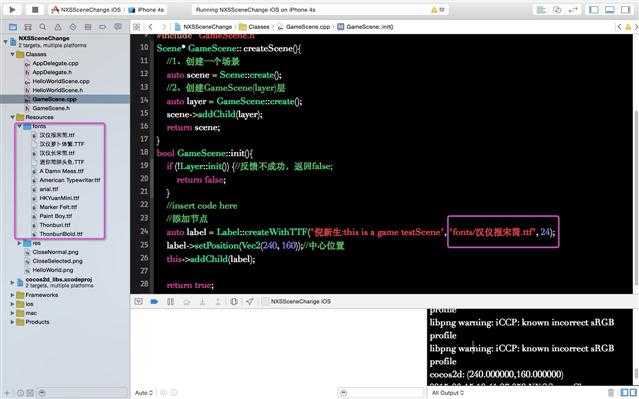639x399 pixels.
Task: Toggle the Navigator panel visibility
Action: [594, 10]
